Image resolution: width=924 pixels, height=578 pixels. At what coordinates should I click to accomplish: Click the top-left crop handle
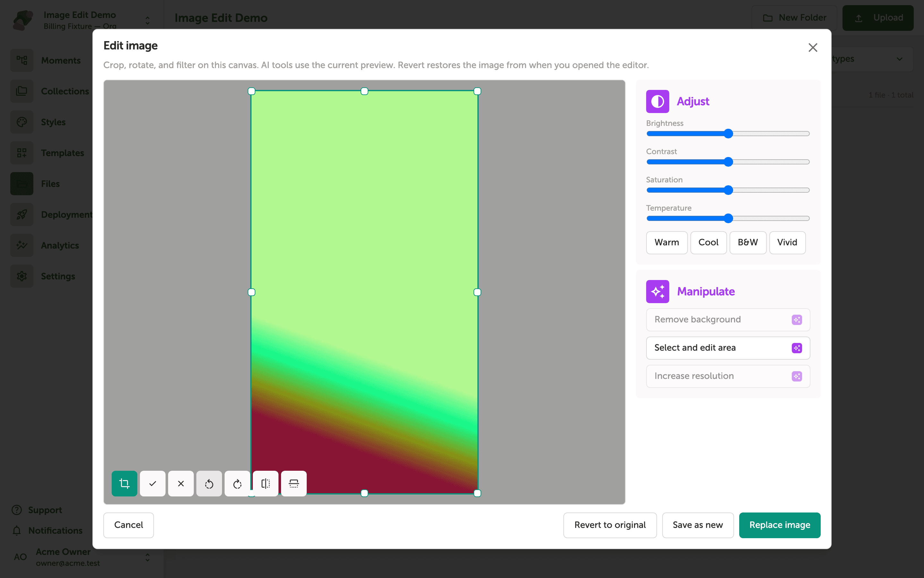coord(251,91)
